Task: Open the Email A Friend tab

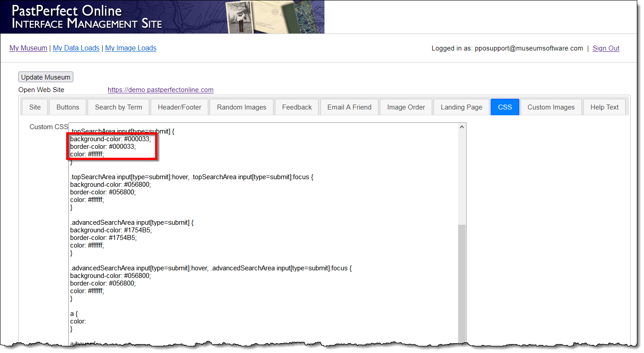Action: tap(349, 107)
